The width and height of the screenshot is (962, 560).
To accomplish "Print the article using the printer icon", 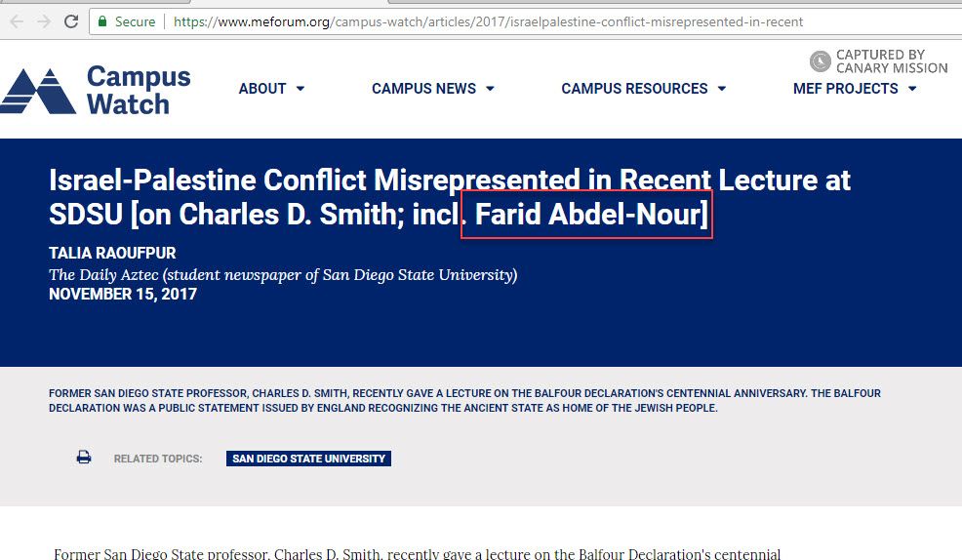I will pyautogui.click(x=84, y=457).
